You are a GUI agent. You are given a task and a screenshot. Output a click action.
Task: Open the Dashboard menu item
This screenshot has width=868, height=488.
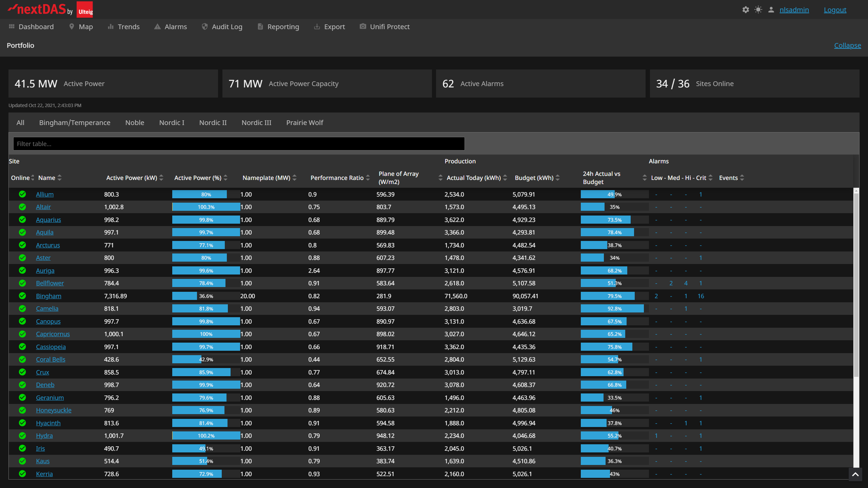[31, 26]
